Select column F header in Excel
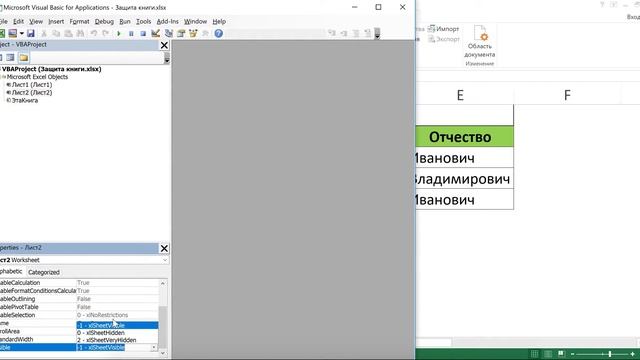The width and height of the screenshot is (640, 360). 567,96
